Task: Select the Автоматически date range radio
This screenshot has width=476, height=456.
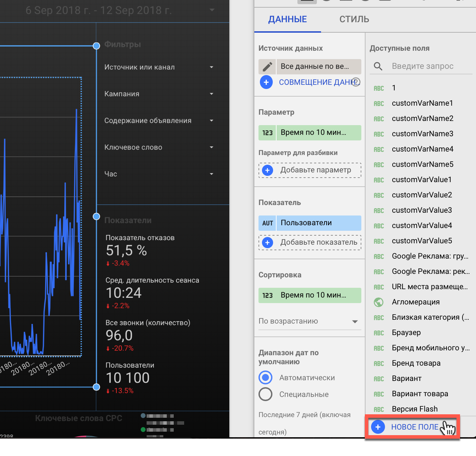Action: (265, 377)
